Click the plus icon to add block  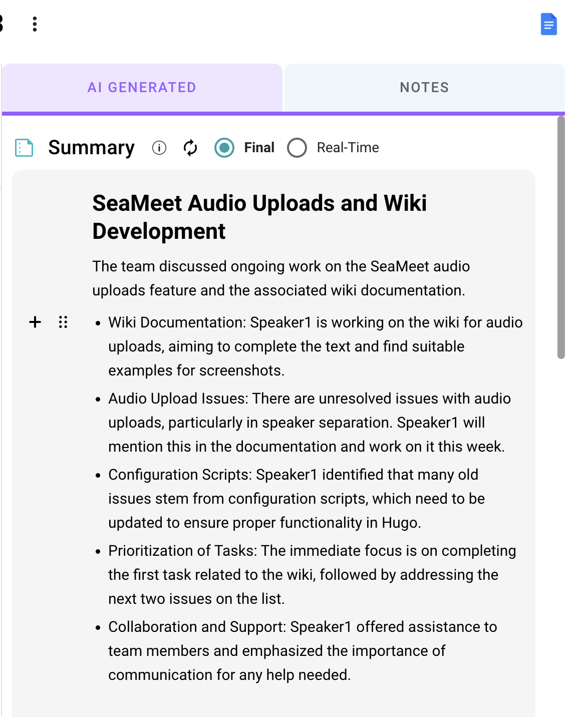tap(35, 322)
